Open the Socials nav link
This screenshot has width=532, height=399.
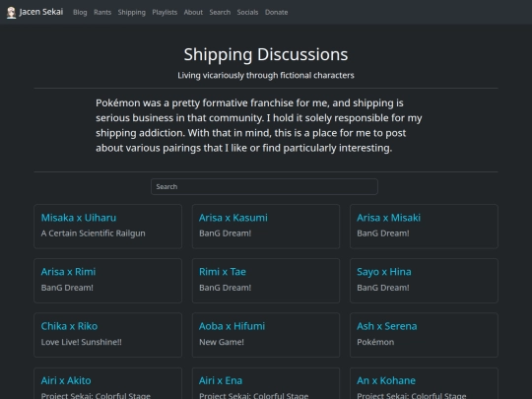tap(247, 12)
